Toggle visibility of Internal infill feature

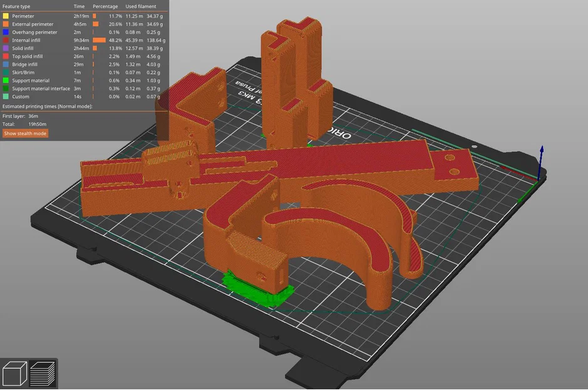click(x=6, y=40)
